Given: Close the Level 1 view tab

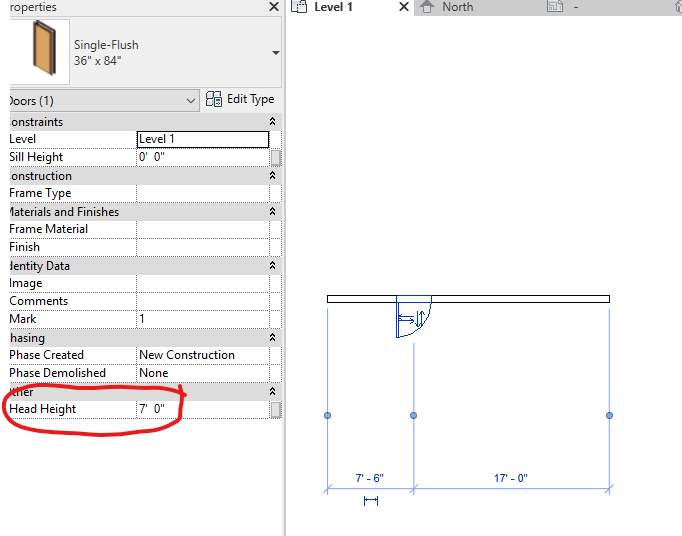Looking at the screenshot, I should [x=404, y=7].
